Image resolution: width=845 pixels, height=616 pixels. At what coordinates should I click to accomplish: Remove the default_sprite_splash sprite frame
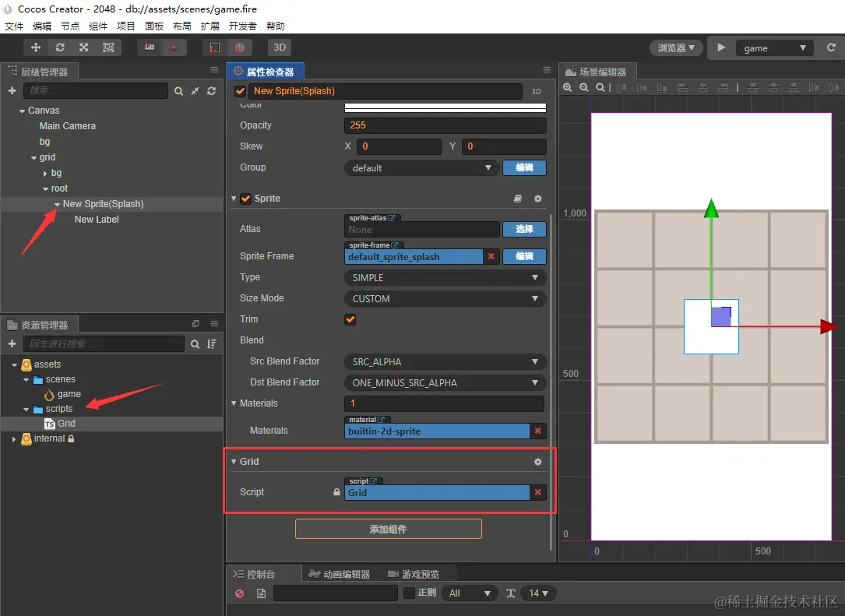click(491, 256)
